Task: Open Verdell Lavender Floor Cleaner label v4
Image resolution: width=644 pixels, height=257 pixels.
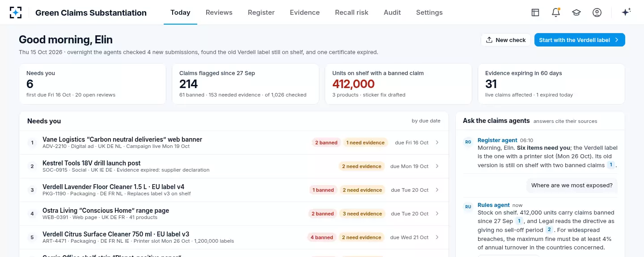Action: click(234, 190)
